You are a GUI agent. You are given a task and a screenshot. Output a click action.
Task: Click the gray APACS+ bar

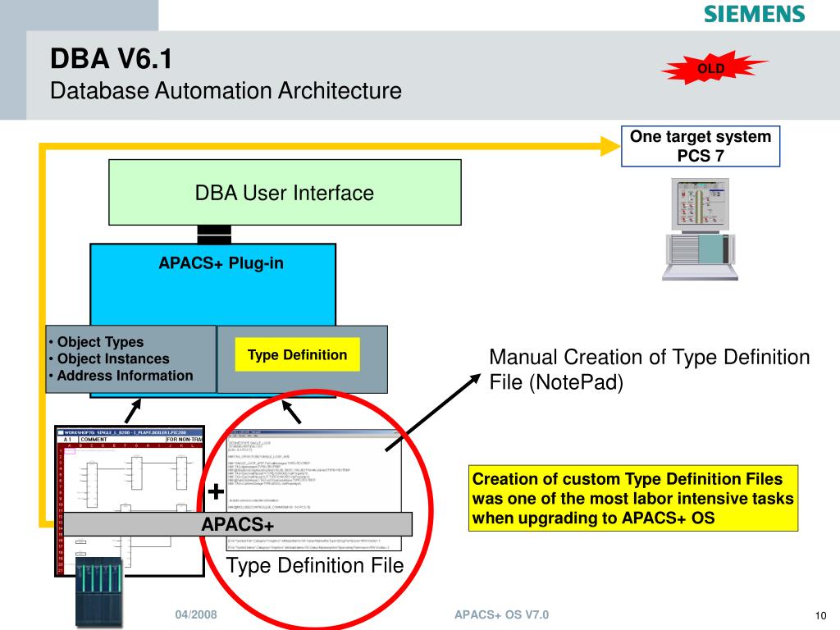click(x=238, y=524)
